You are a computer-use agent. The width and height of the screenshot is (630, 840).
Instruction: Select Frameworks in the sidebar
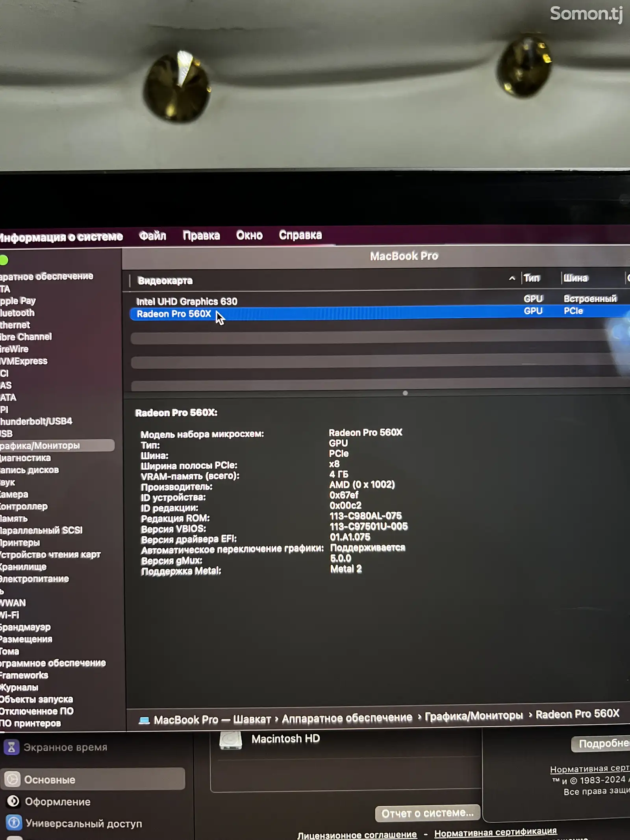click(24, 675)
